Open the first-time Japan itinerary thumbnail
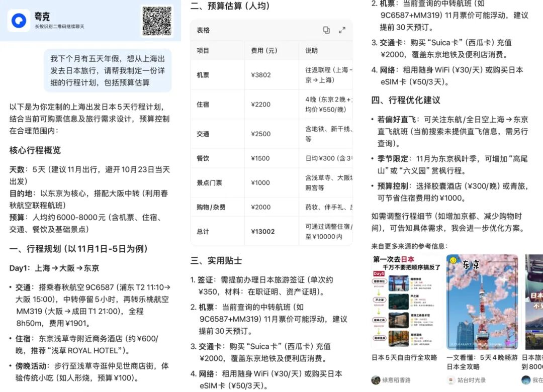 click(x=407, y=302)
